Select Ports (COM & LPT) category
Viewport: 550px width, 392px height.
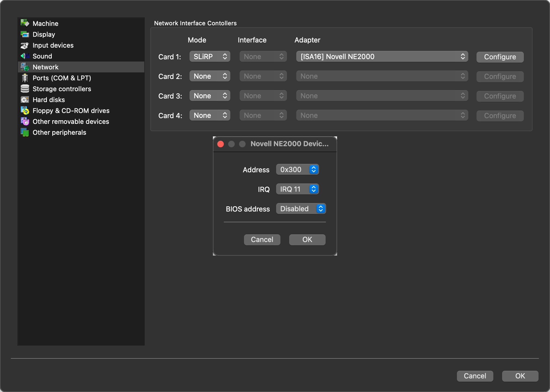point(81,78)
